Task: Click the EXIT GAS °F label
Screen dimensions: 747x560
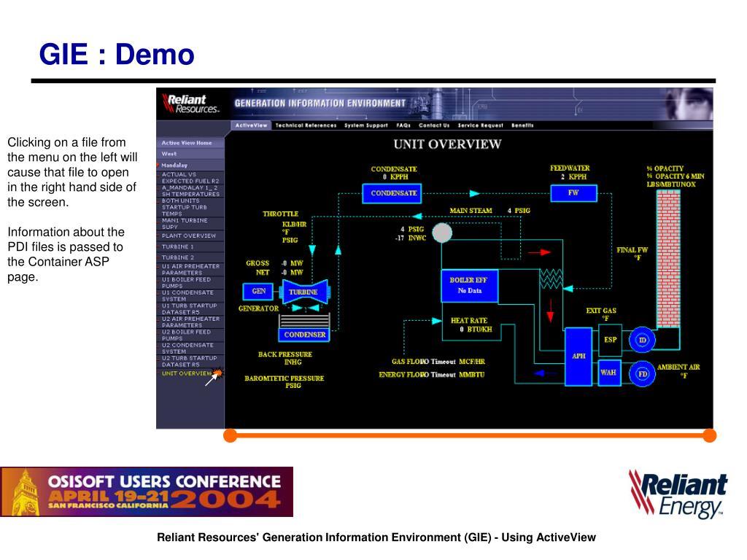Action: [x=601, y=314]
